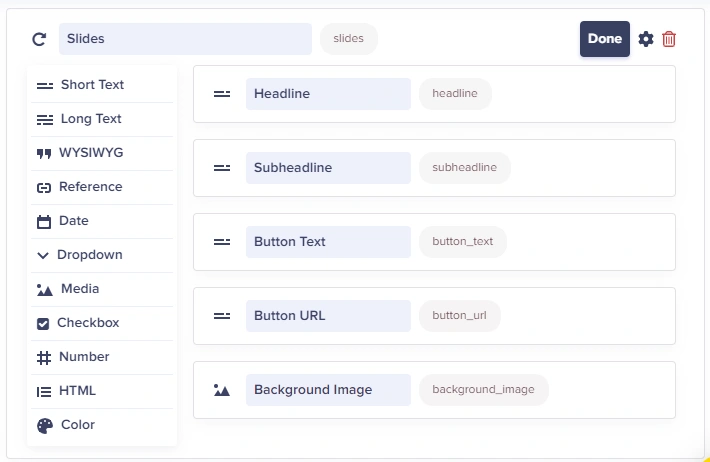
Task: Add a Dropdown field from the list
Action: pyautogui.click(x=102, y=255)
